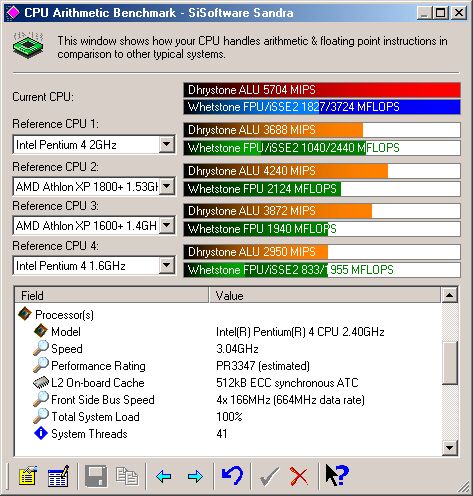The image size is (473, 496).
Task: Open Reference CPU 2 Athlon XP 1800+ dropdown
Action: (166, 186)
